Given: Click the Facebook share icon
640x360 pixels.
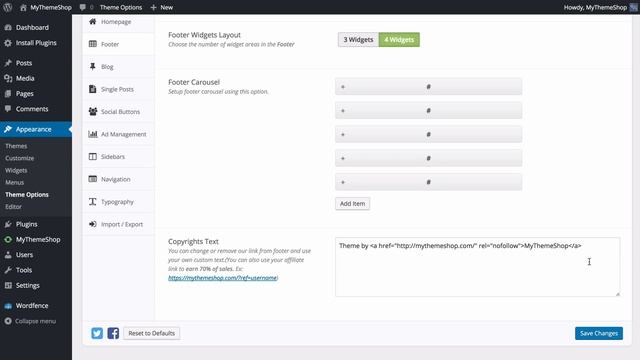Looking at the screenshot, I should 113,333.
